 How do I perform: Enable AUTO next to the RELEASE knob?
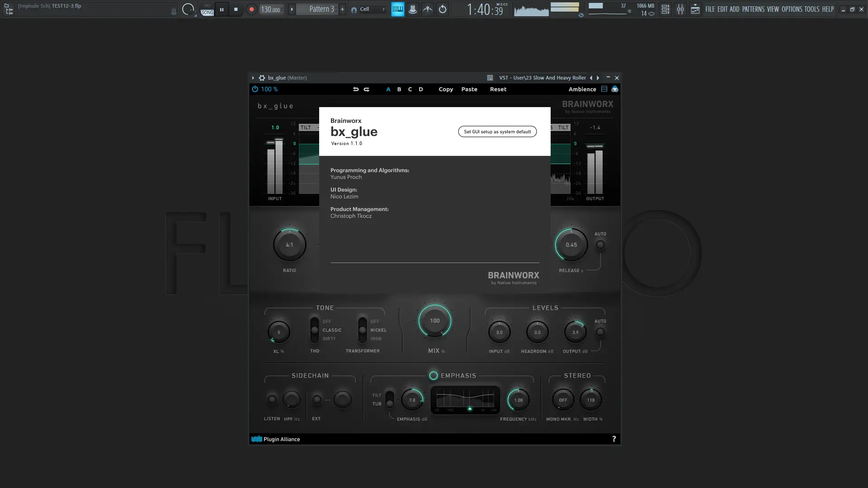[600, 244]
